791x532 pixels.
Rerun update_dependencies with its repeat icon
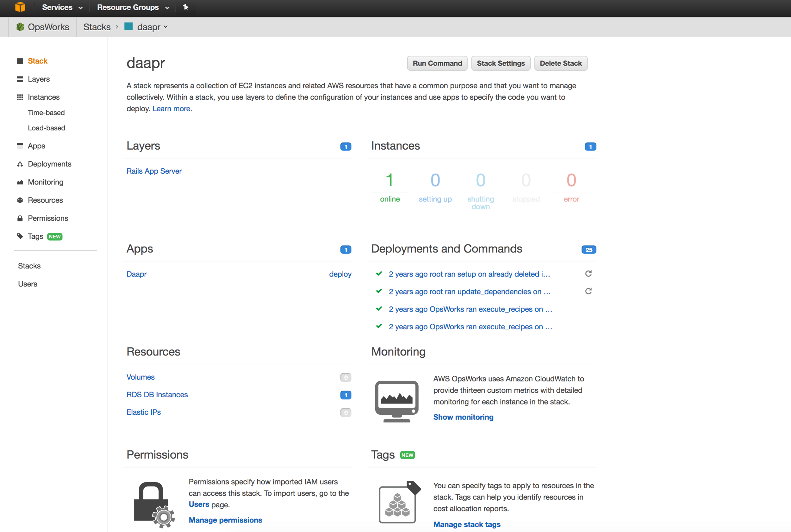pos(589,291)
